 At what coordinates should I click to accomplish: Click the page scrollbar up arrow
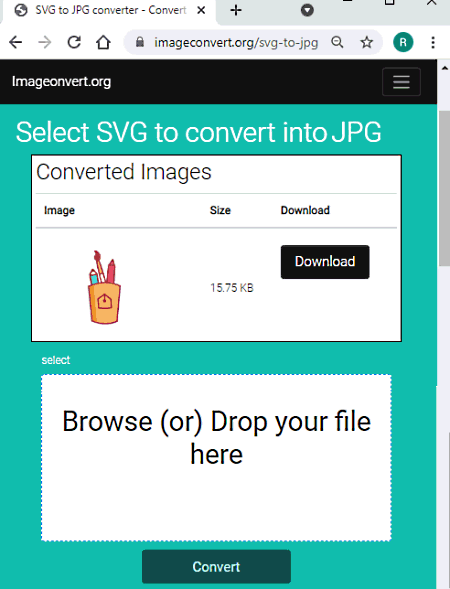pos(445,68)
